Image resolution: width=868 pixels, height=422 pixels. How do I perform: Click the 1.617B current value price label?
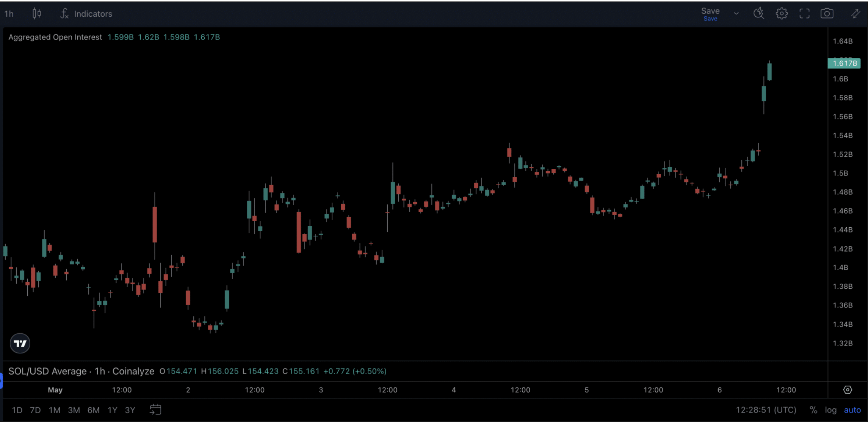[x=844, y=63]
